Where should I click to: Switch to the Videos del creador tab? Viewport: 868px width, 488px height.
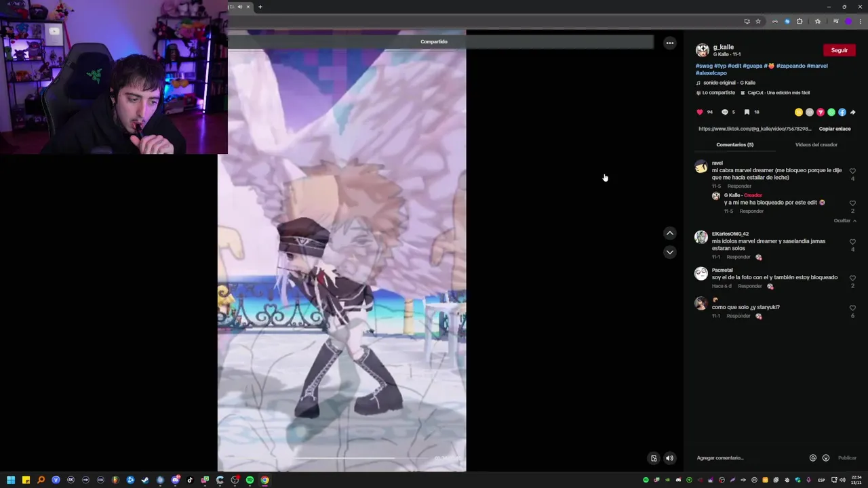816,144
